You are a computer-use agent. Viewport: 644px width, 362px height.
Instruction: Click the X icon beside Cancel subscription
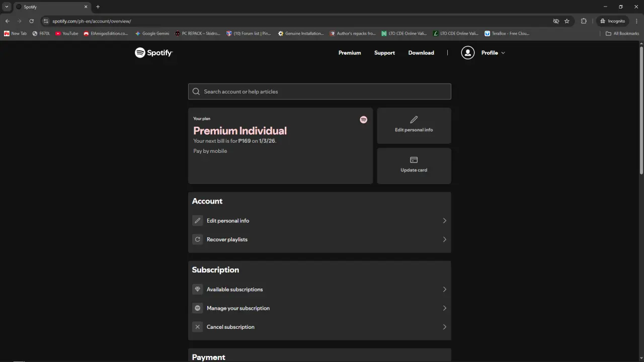pos(198,327)
